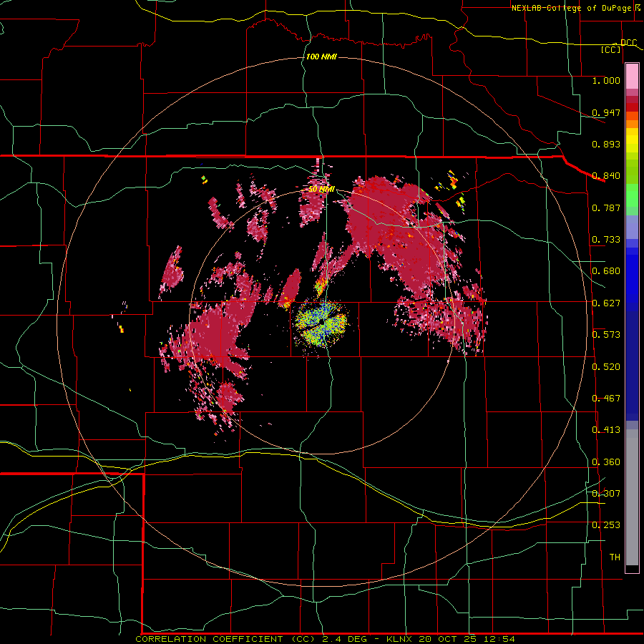644x644 pixels.
Task: Click the 0.947 color scale value
Action: [606, 112]
